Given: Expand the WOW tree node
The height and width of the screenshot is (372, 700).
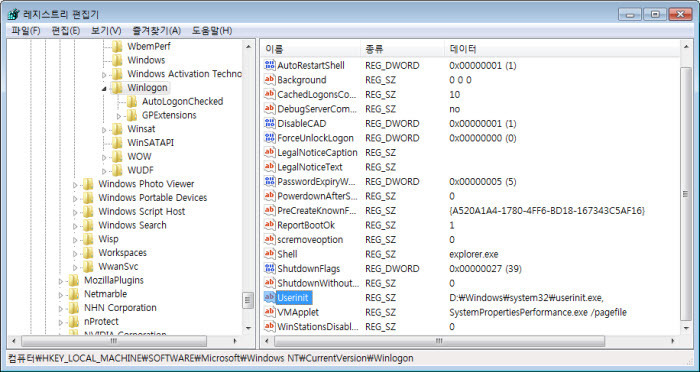Looking at the screenshot, I should pyautogui.click(x=104, y=158).
